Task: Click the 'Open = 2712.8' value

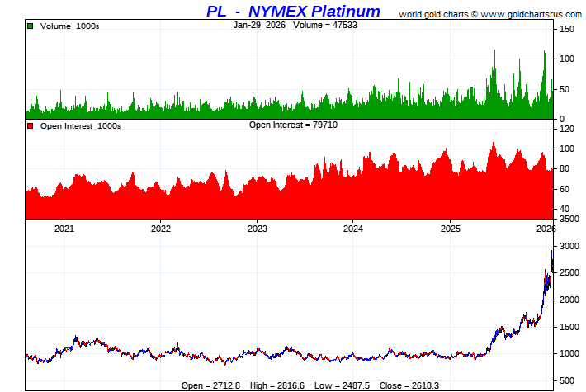Action: click(x=210, y=385)
